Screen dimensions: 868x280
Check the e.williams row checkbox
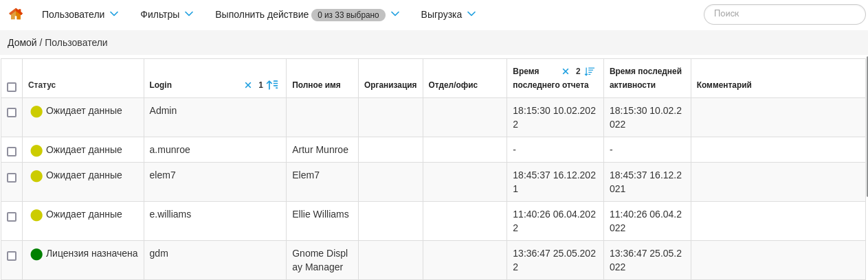[12, 217]
